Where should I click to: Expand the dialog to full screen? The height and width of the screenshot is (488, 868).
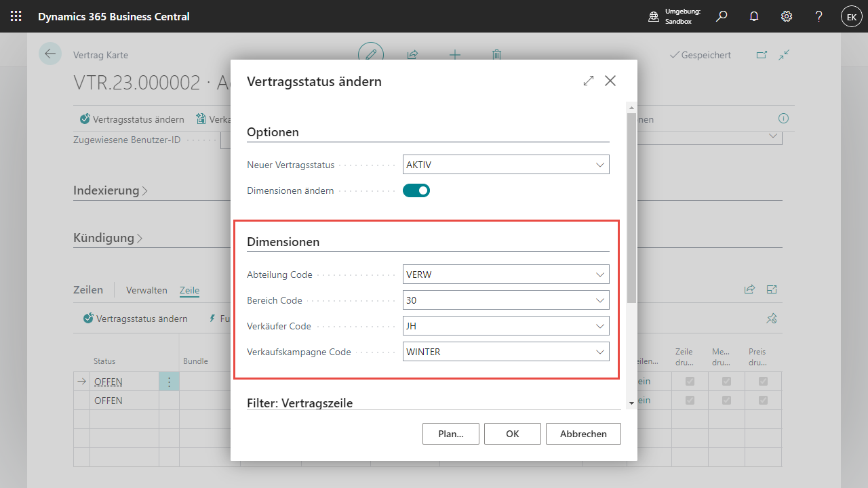click(588, 81)
